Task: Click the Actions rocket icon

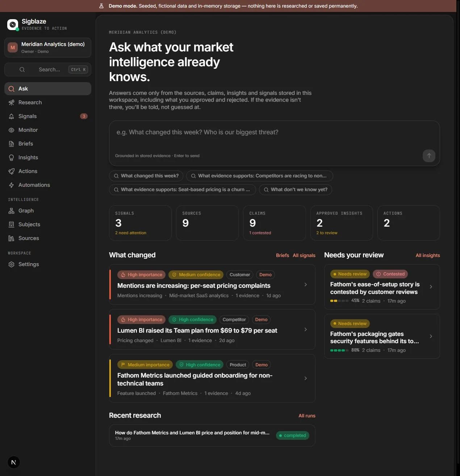Action: pyautogui.click(x=12, y=171)
